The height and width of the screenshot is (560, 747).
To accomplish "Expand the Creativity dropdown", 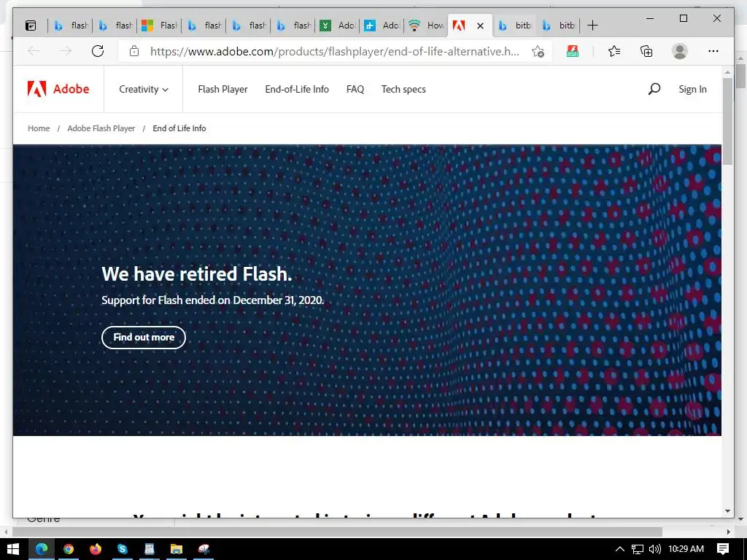I will [x=144, y=90].
